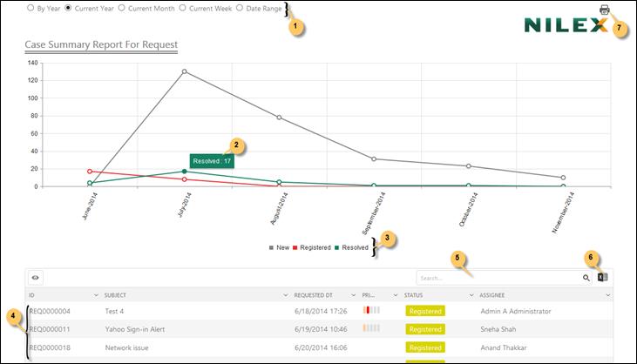637x364 pixels.
Task: Click the printer icon to print report
Action: click(605, 10)
